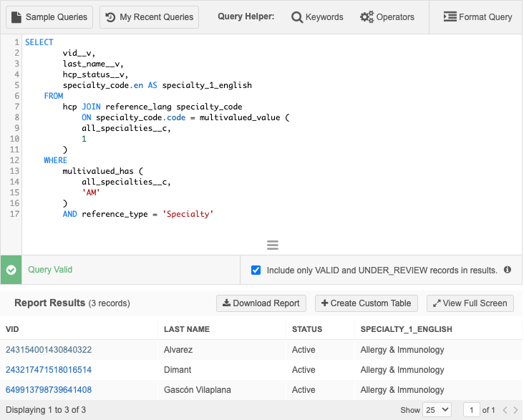Go to the next results page arrow

[x=515, y=410]
